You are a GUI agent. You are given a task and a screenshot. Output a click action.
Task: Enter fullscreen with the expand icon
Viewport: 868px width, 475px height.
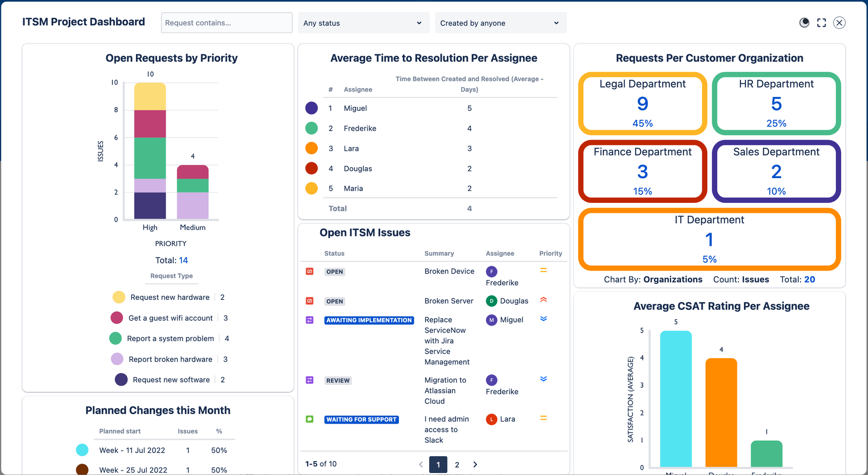822,23
